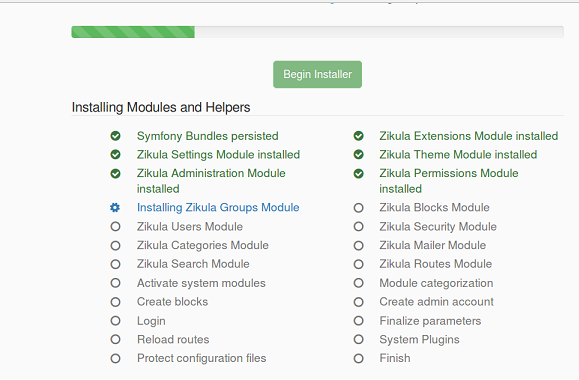Select the circle next to Zikula Users Module
Image resolution: width=579 pixels, height=380 pixels.
point(115,226)
